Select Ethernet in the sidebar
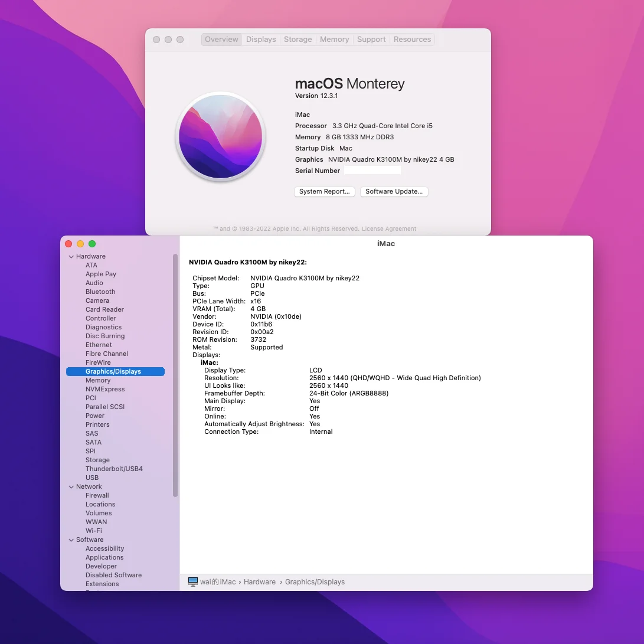 coord(99,345)
